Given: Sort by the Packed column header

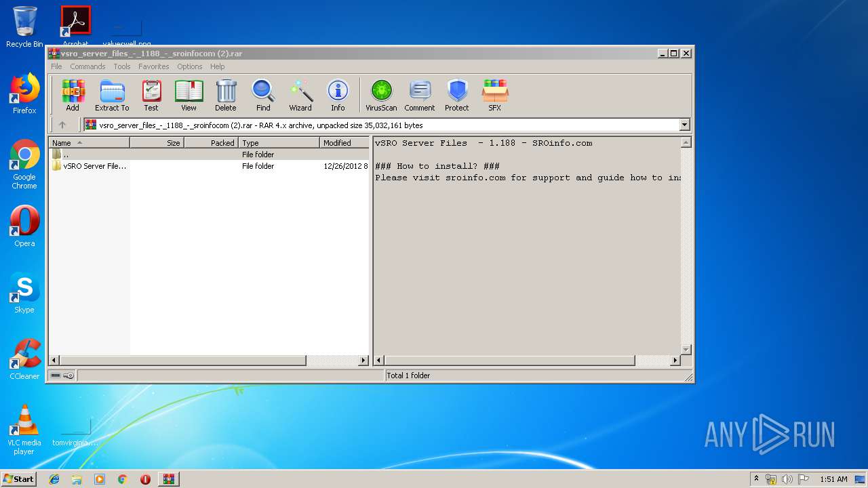Looking at the screenshot, I should click(211, 142).
